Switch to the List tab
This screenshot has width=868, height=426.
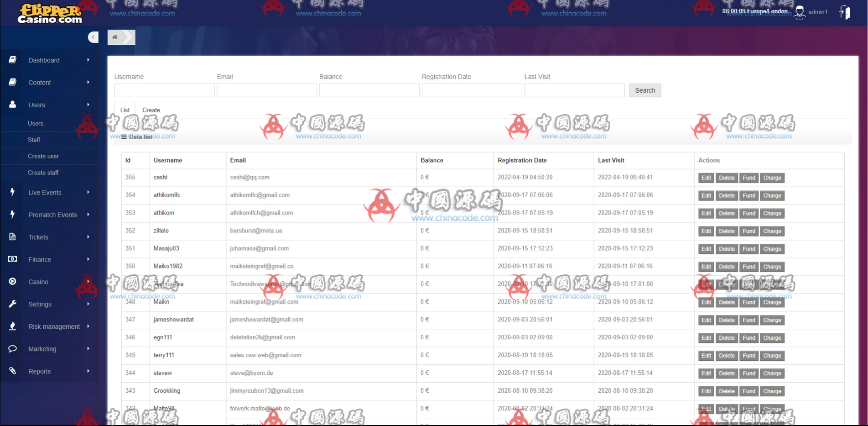click(125, 110)
